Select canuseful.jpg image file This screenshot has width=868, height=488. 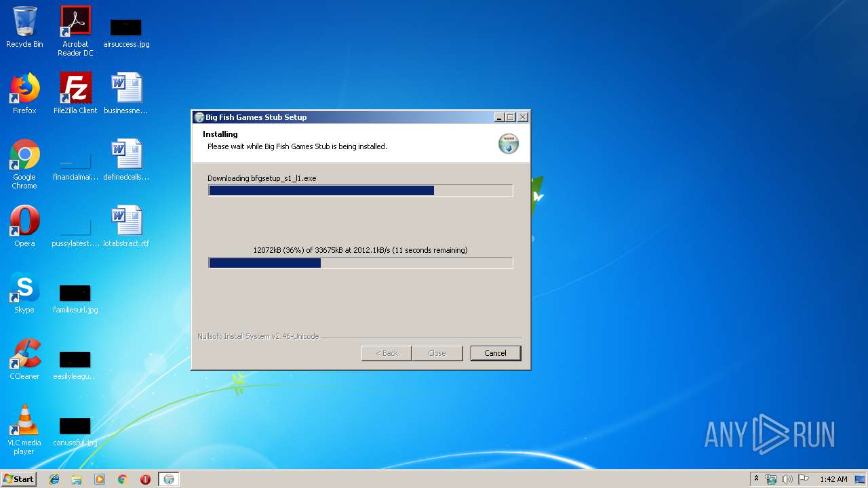pos(75,431)
